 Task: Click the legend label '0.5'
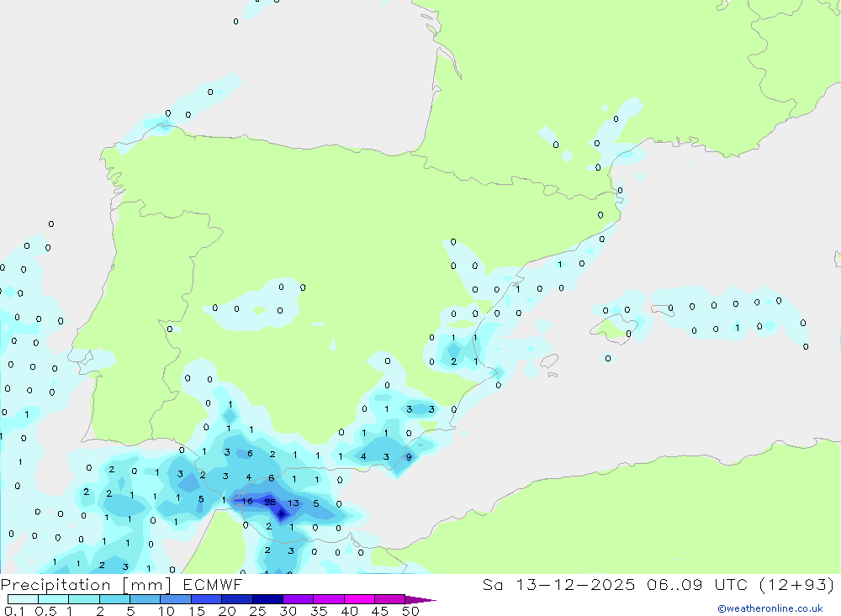[45, 611]
